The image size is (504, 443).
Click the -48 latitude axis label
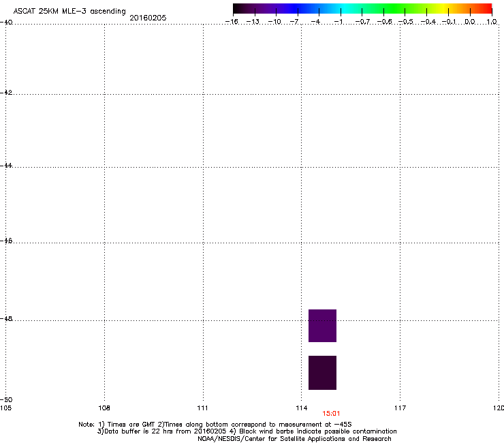[6, 319]
